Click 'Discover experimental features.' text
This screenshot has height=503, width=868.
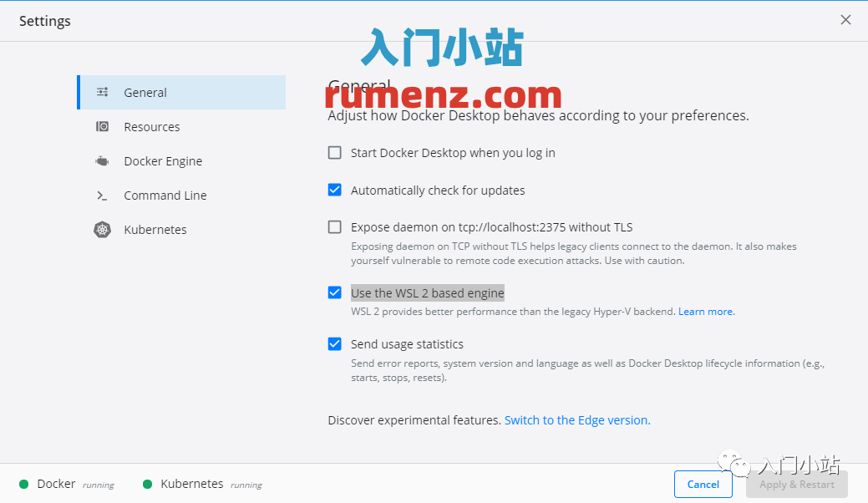[x=414, y=420]
